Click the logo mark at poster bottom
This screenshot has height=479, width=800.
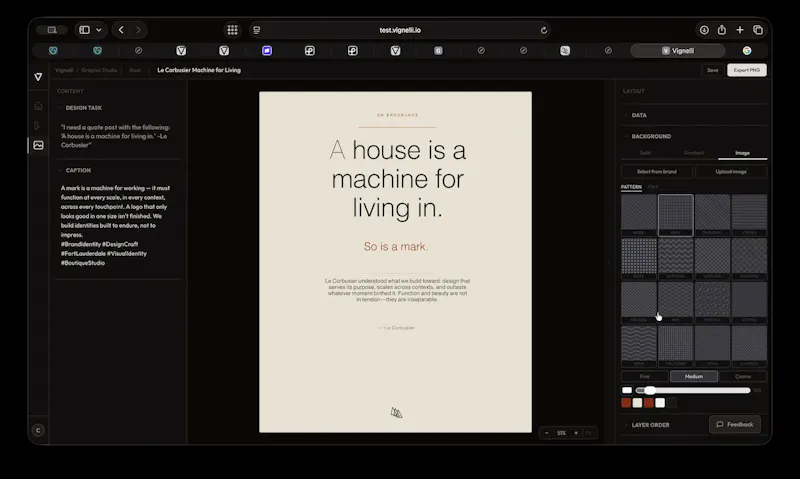coord(396,412)
